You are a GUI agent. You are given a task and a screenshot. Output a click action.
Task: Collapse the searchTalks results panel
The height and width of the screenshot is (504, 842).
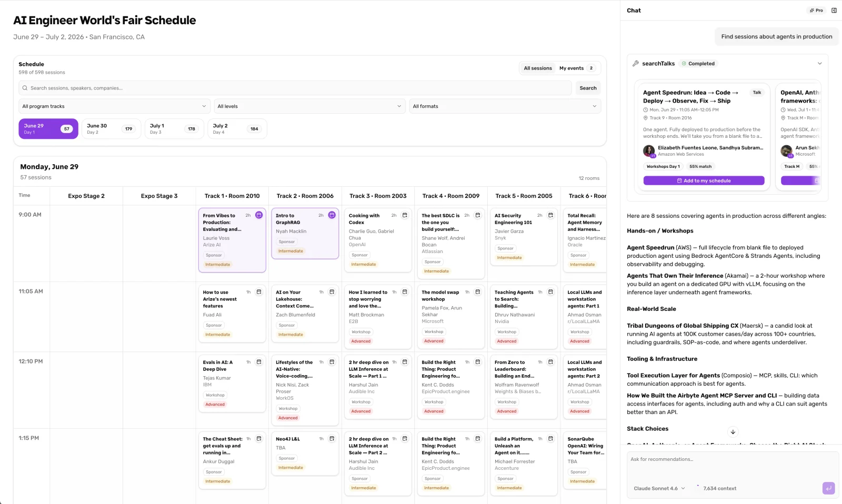click(x=819, y=64)
